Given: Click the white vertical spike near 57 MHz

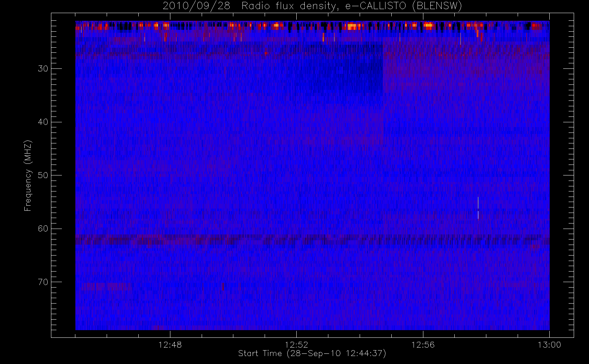Looking at the screenshot, I should pyautogui.click(x=478, y=208).
